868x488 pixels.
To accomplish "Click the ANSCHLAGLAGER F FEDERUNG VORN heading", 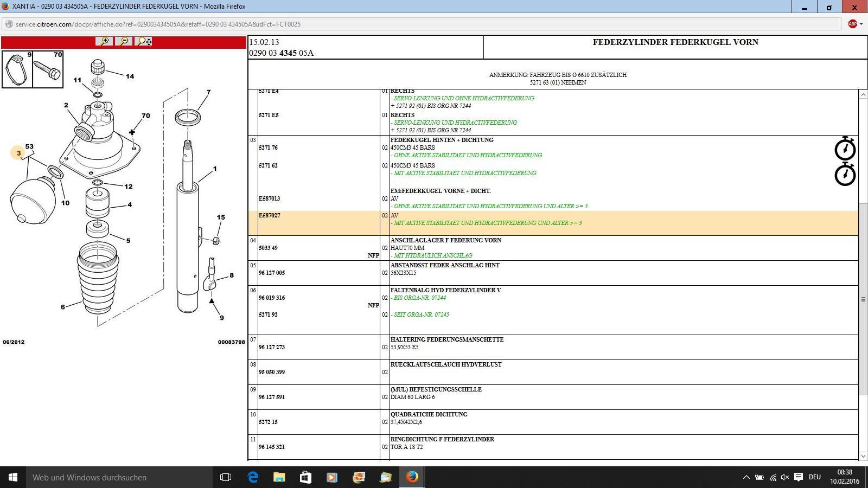I will tap(446, 240).
